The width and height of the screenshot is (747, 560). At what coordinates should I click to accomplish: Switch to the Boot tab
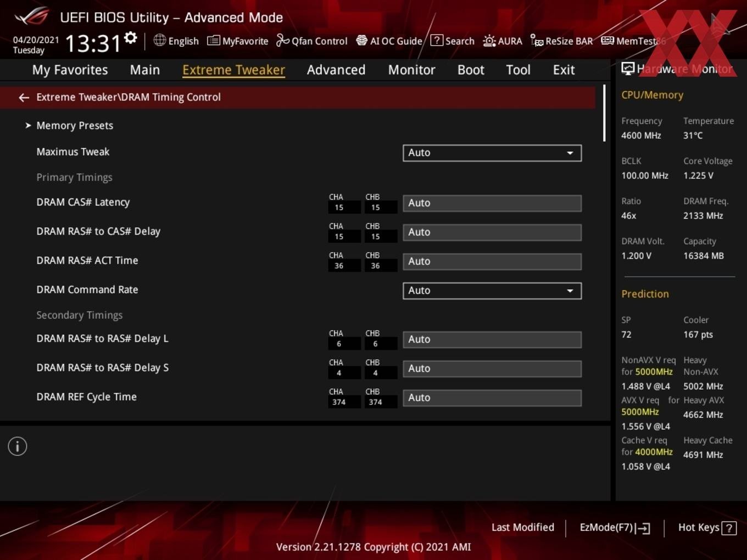pos(471,70)
